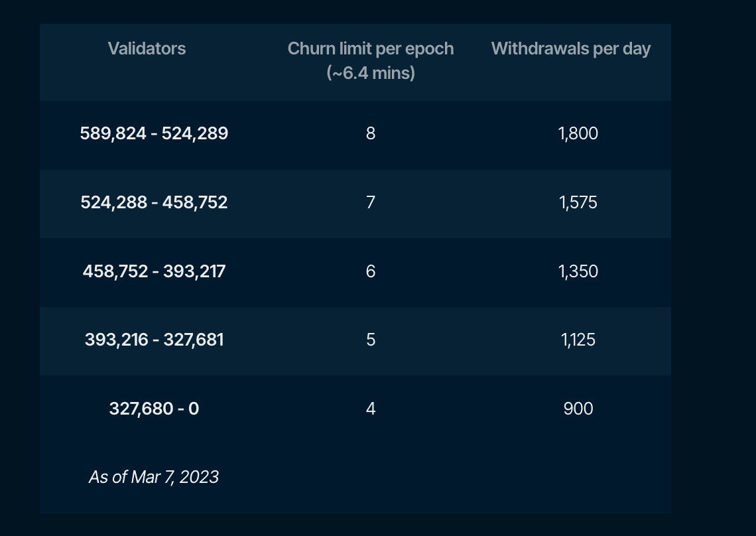The height and width of the screenshot is (536, 756).
Task: Click the 393,216 - 327,681 validators range
Action: coord(154,340)
